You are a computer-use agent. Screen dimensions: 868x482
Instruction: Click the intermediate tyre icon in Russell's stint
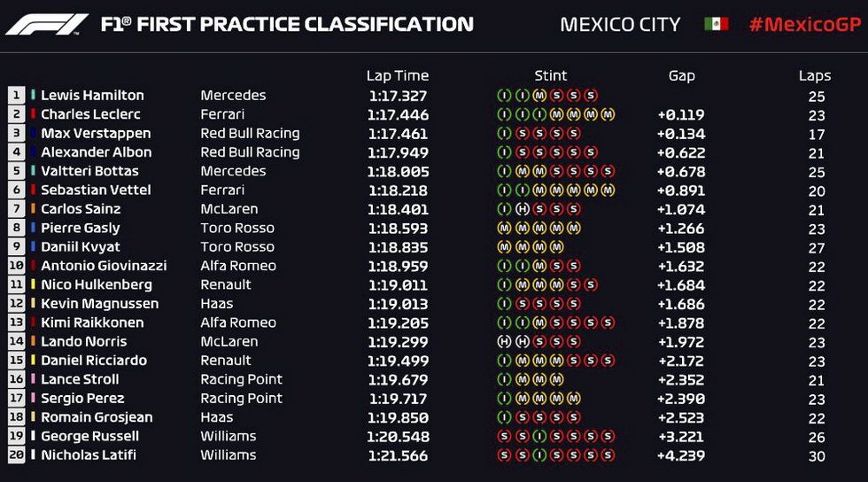tap(539, 436)
